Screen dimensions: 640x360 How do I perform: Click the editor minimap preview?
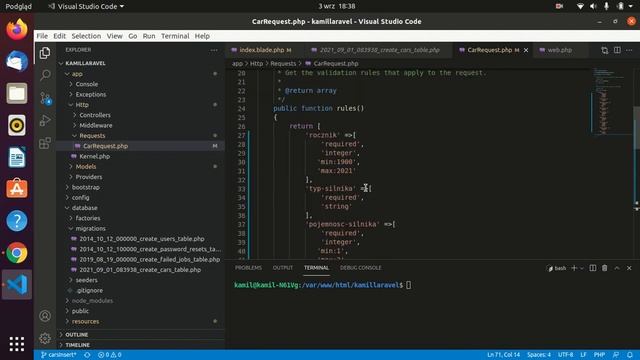pos(611,101)
